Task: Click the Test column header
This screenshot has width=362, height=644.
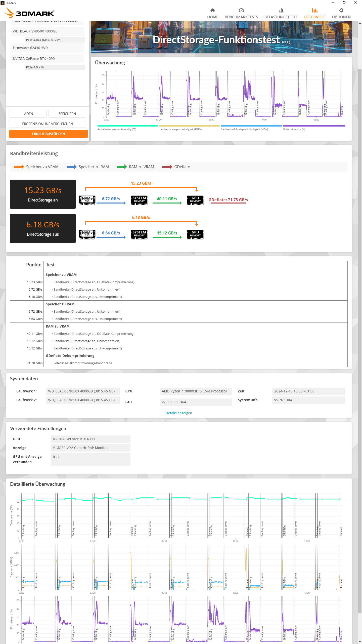Action: point(50,265)
